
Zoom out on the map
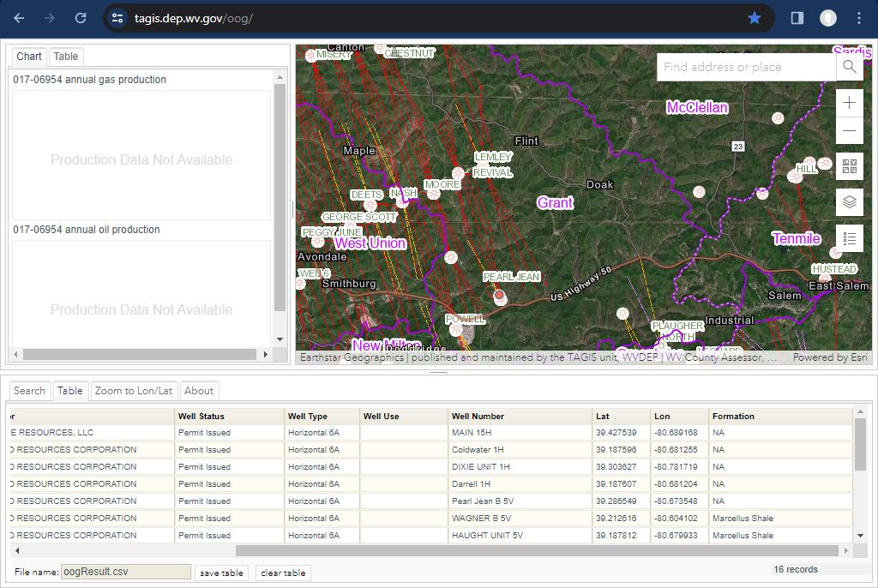[x=849, y=131]
